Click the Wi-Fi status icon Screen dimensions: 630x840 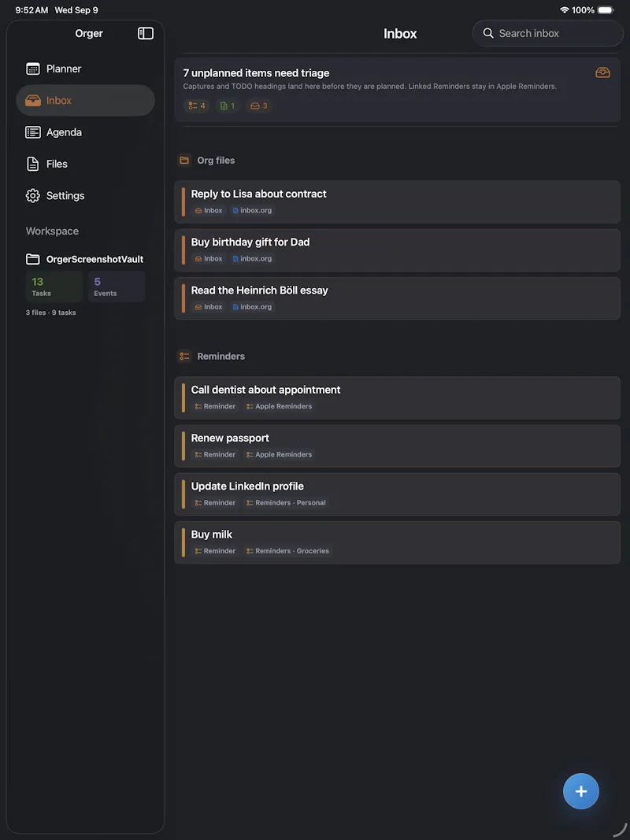point(564,10)
